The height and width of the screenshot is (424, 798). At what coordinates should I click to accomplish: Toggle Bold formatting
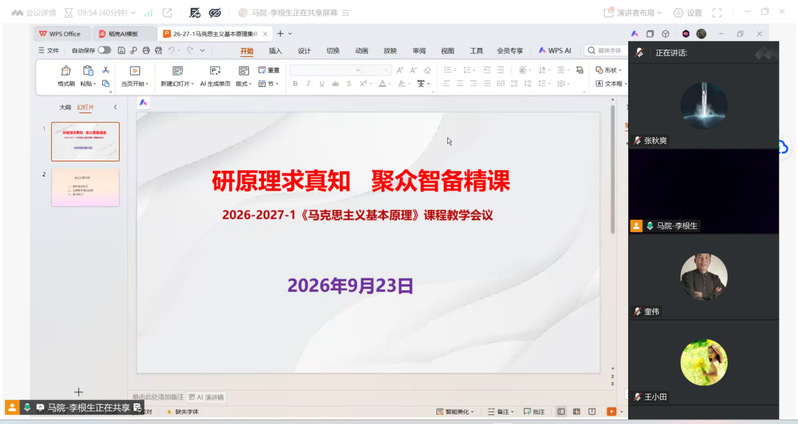(x=295, y=83)
